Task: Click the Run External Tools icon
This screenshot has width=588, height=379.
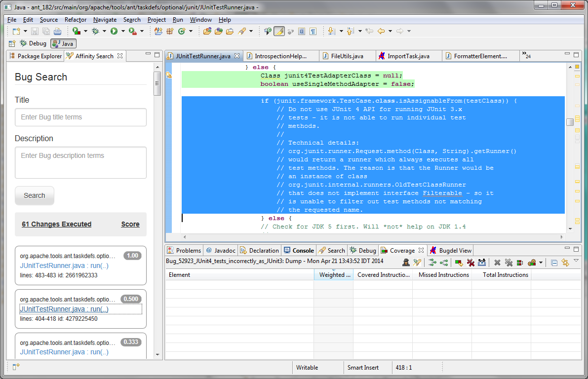Action: tap(132, 31)
